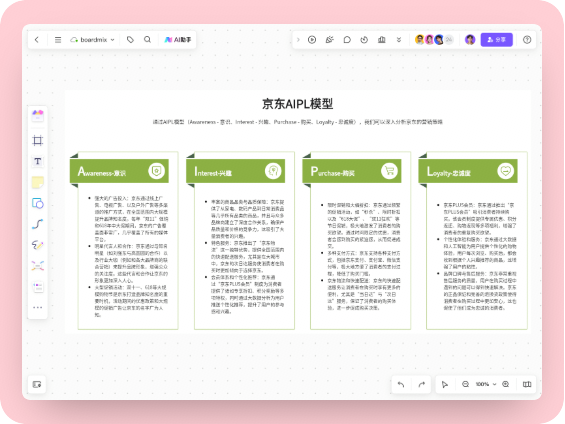Screen dimensions: 565x424
Task: Select the Purchase card header
Action: pyautogui.click(x=352, y=171)
